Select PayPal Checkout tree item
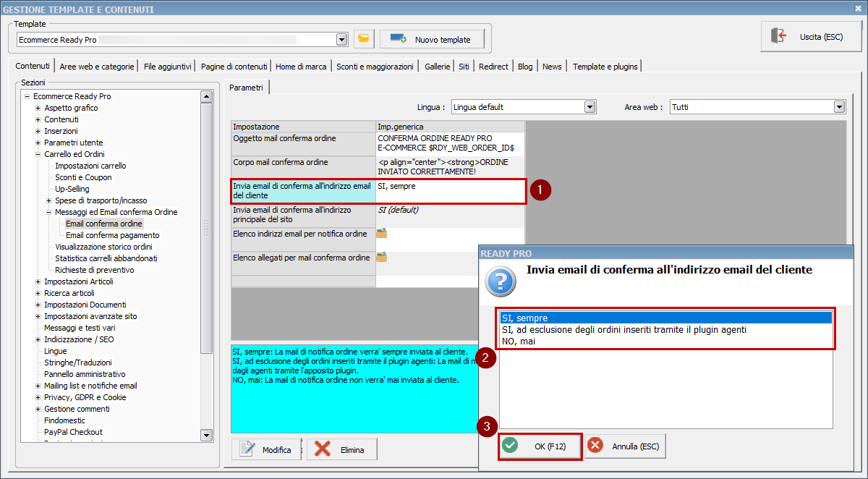This screenshot has width=868, height=479. (73, 432)
